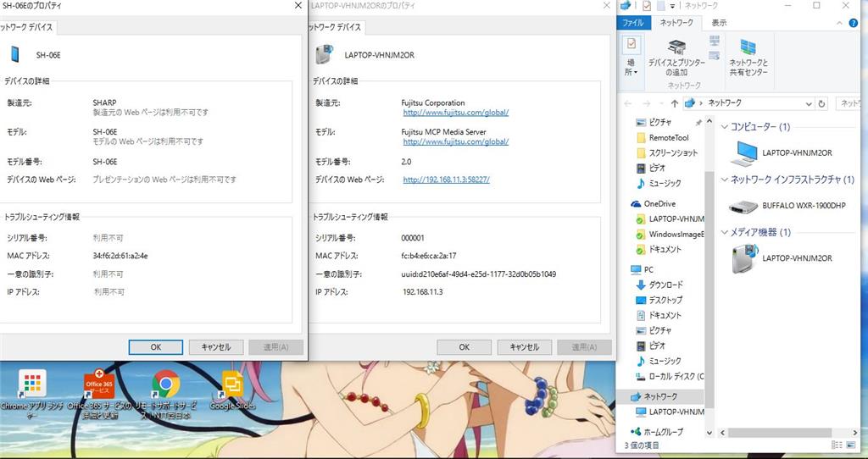
Task: Click the Explorer help question-mark icon
Action: tap(854, 23)
